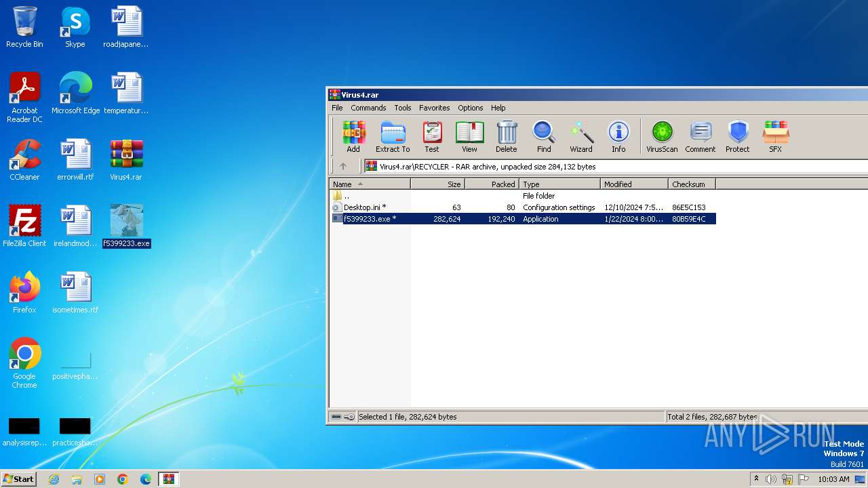
Task: Select the temperatur... document on desktop
Action: coord(126,94)
